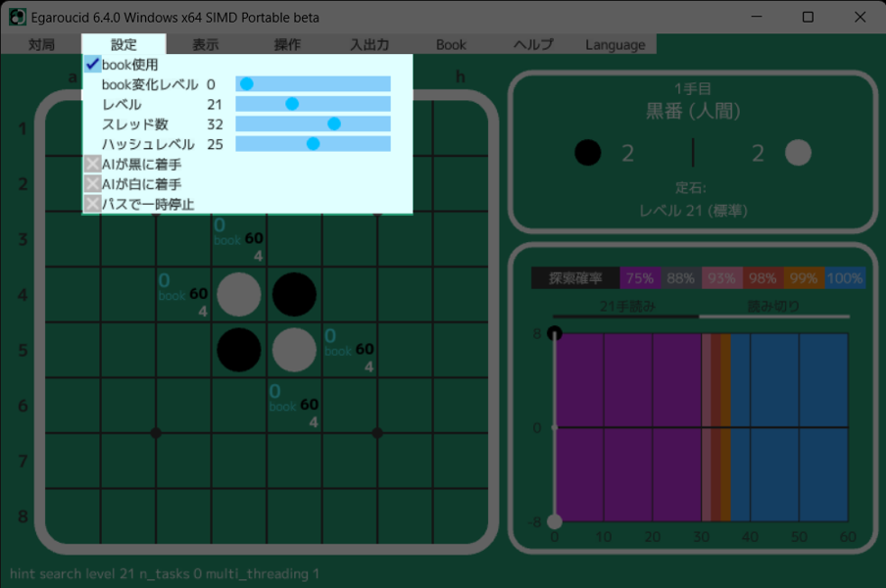Place a stone on the c4 hint square

pos(183,295)
